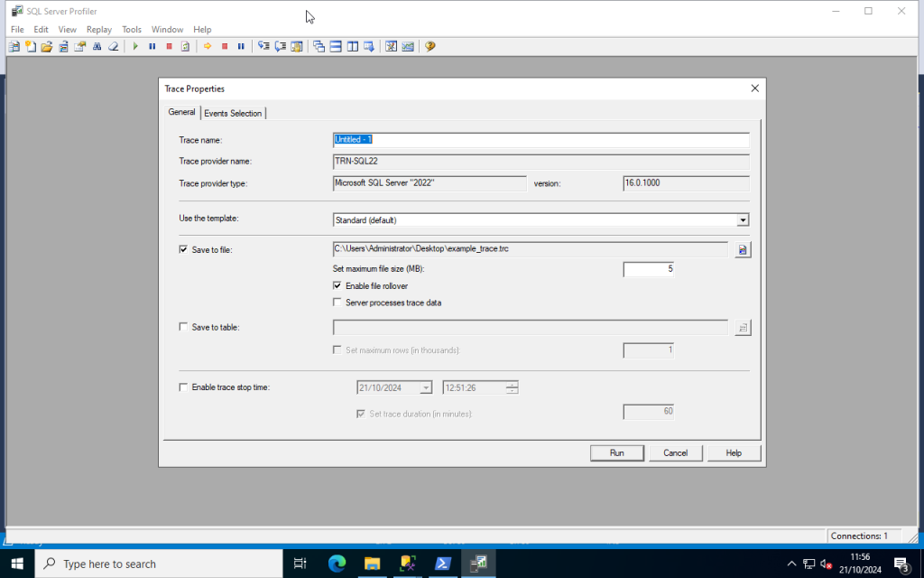Viewport: 924px width, 578px height.
Task: Open PowerShell from the taskbar
Action: 442,564
